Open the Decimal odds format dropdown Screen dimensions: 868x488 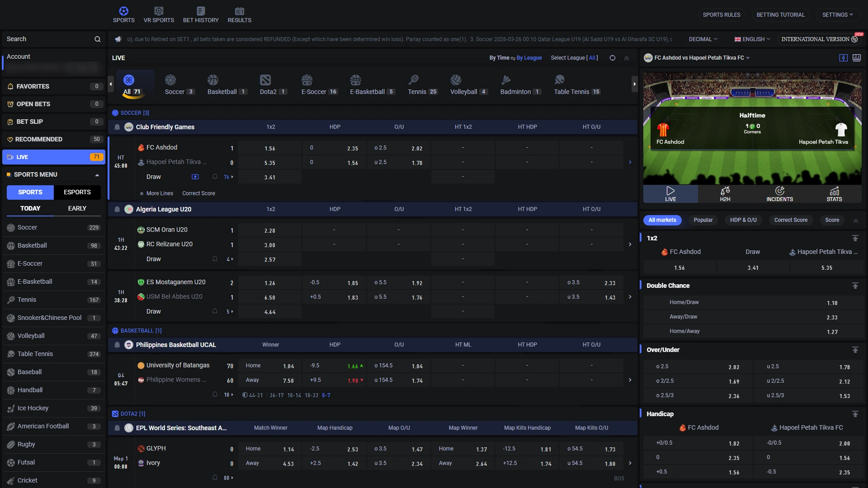[x=703, y=39]
